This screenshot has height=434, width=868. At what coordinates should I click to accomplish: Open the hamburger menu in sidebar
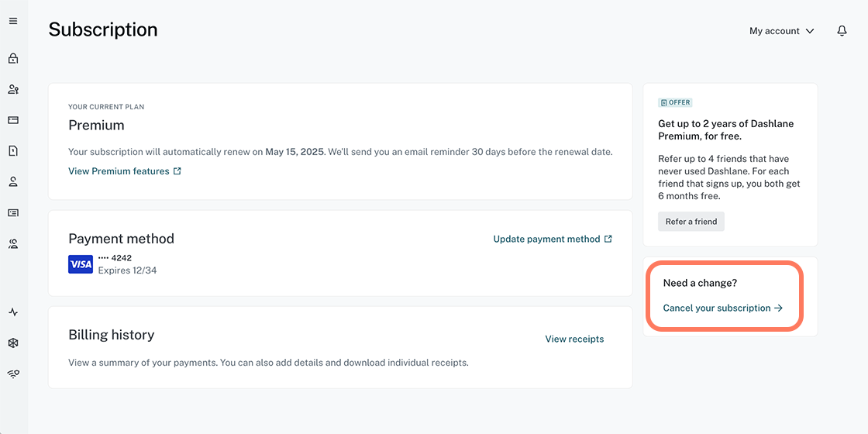pyautogui.click(x=13, y=21)
